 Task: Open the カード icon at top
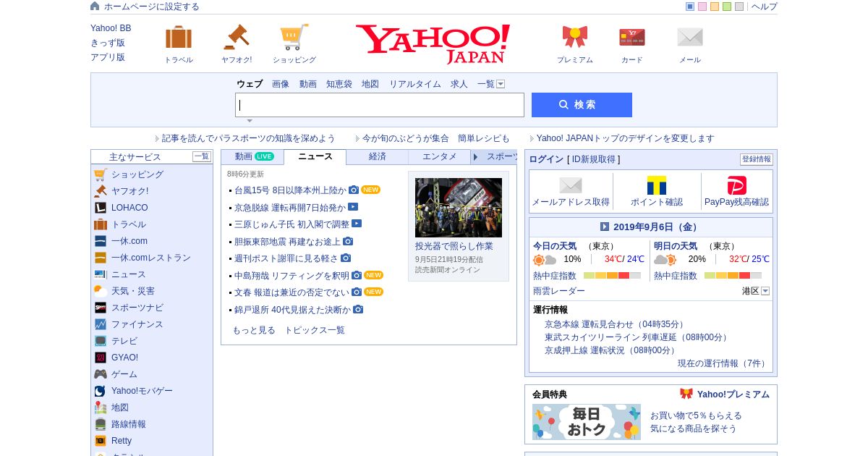[632, 37]
